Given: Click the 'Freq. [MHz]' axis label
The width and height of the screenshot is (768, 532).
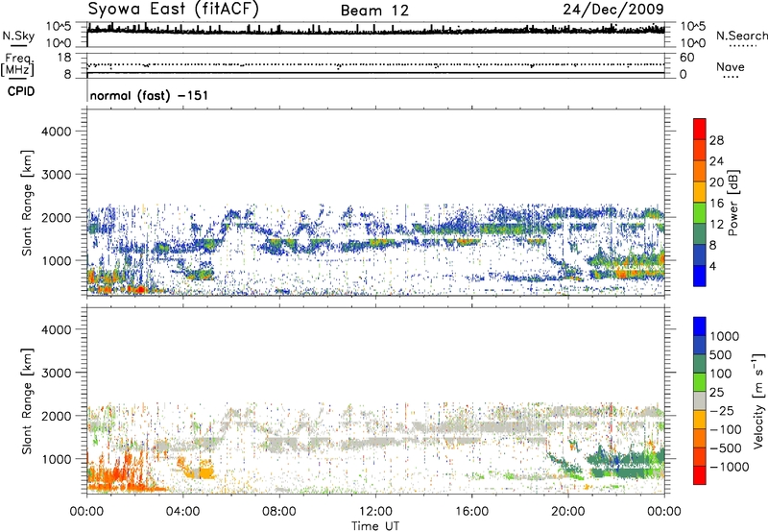Looking at the screenshot, I should click(x=17, y=65).
